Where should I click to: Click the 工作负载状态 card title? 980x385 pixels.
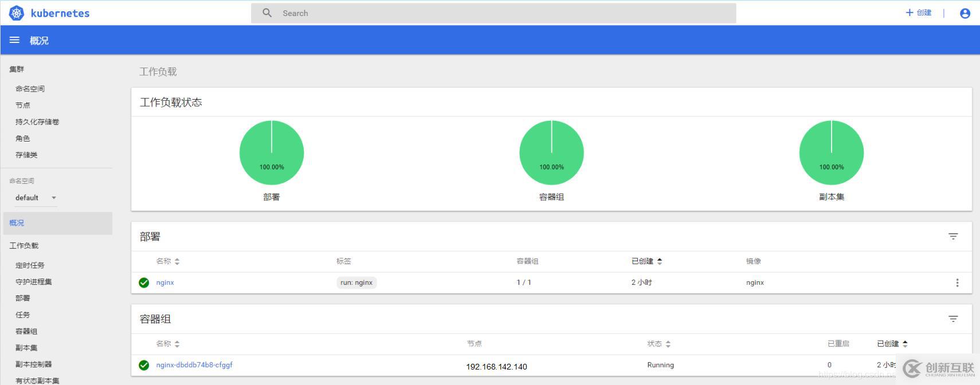tap(171, 103)
